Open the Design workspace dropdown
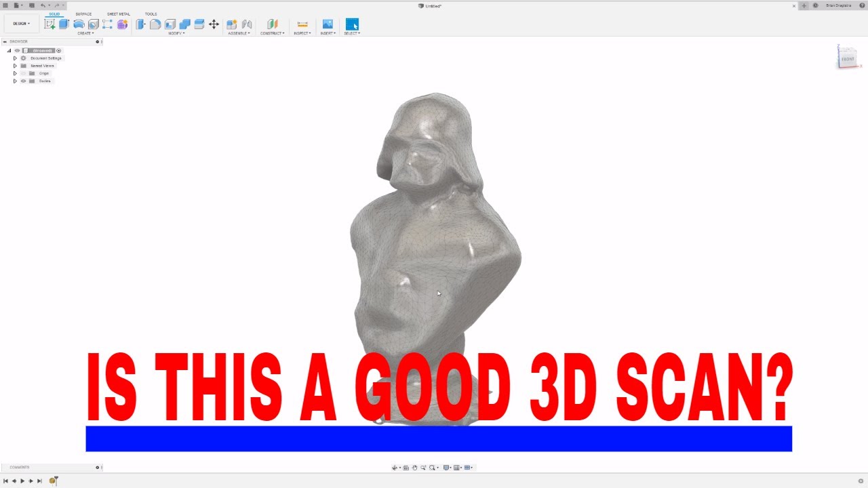868x488 pixels. pyautogui.click(x=21, y=24)
